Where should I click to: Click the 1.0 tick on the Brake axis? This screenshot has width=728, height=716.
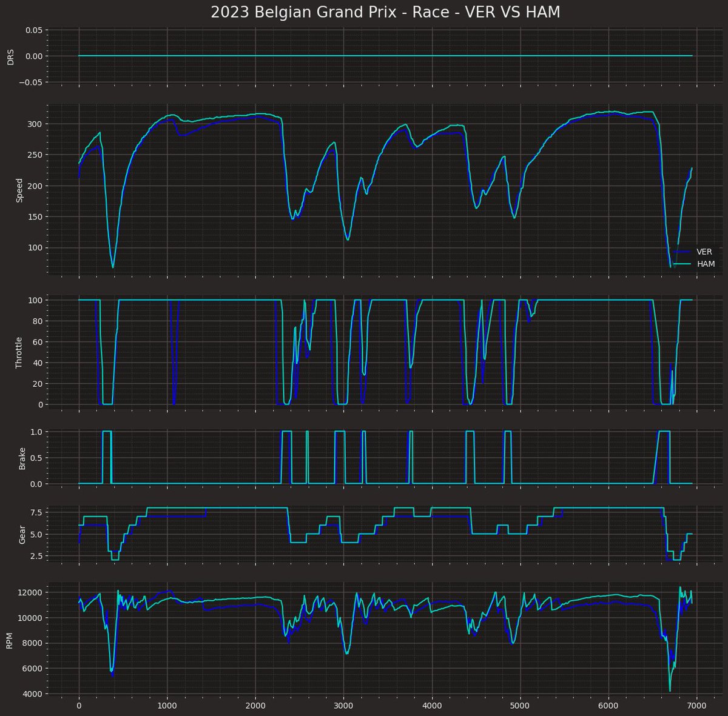coord(36,431)
